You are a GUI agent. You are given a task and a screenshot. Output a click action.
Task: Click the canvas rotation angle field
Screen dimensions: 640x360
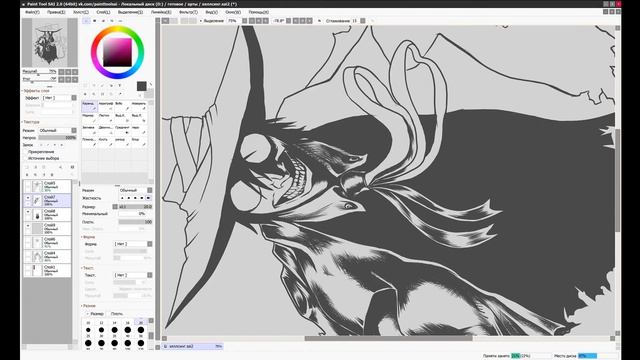279,20
